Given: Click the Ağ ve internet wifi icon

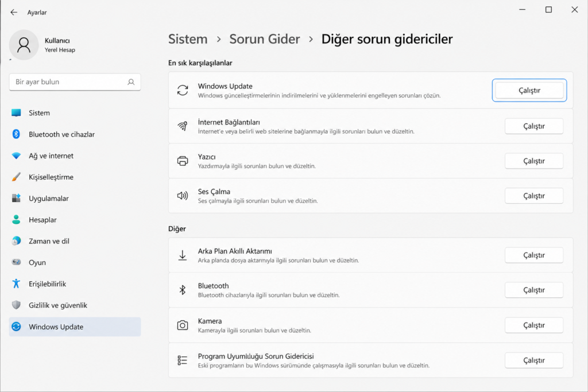Looking at the screenshot, I should point(16,156).
